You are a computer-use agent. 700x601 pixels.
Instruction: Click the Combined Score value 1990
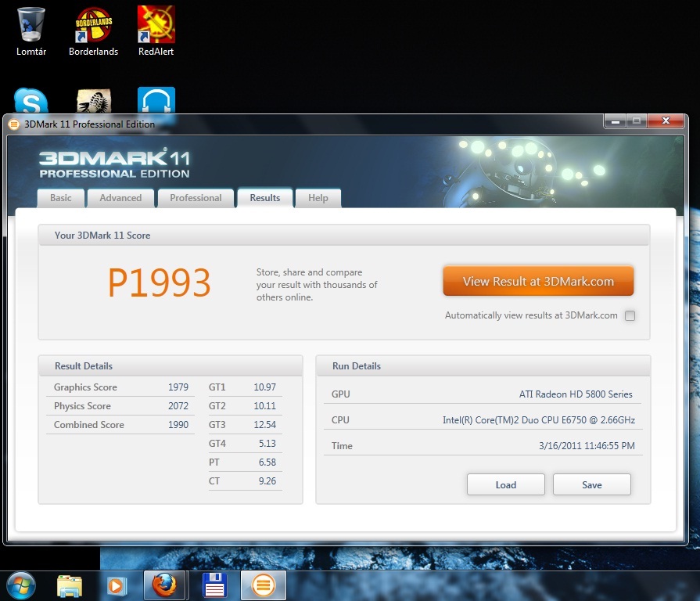click(x=178, y=425)
